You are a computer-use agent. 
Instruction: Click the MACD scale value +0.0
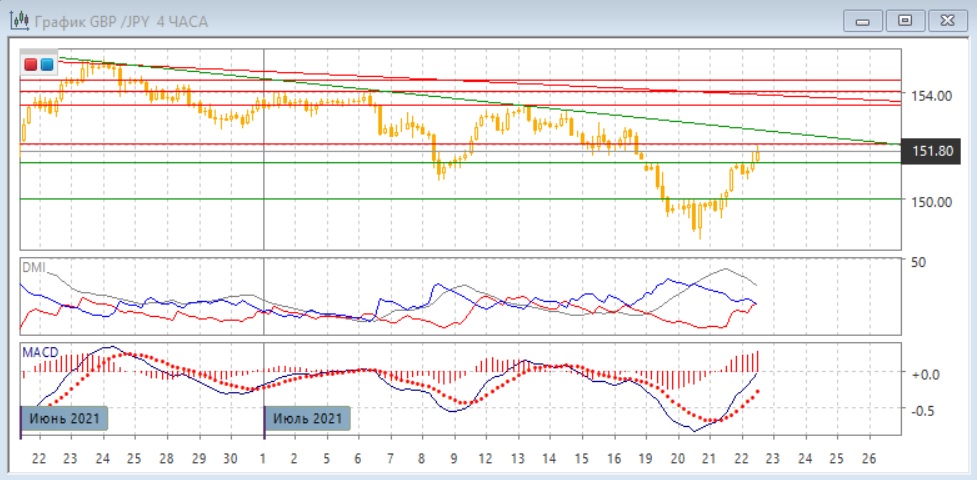925,374
